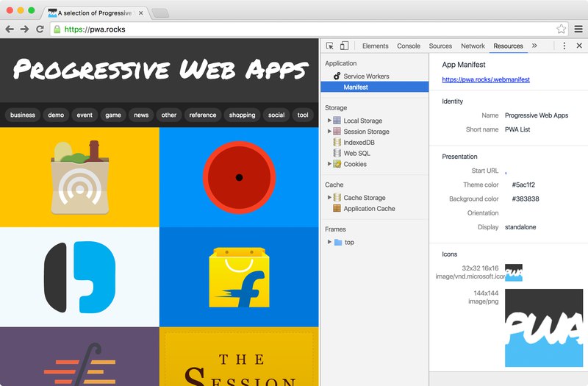Click the Cookies icon

point(337,164)
